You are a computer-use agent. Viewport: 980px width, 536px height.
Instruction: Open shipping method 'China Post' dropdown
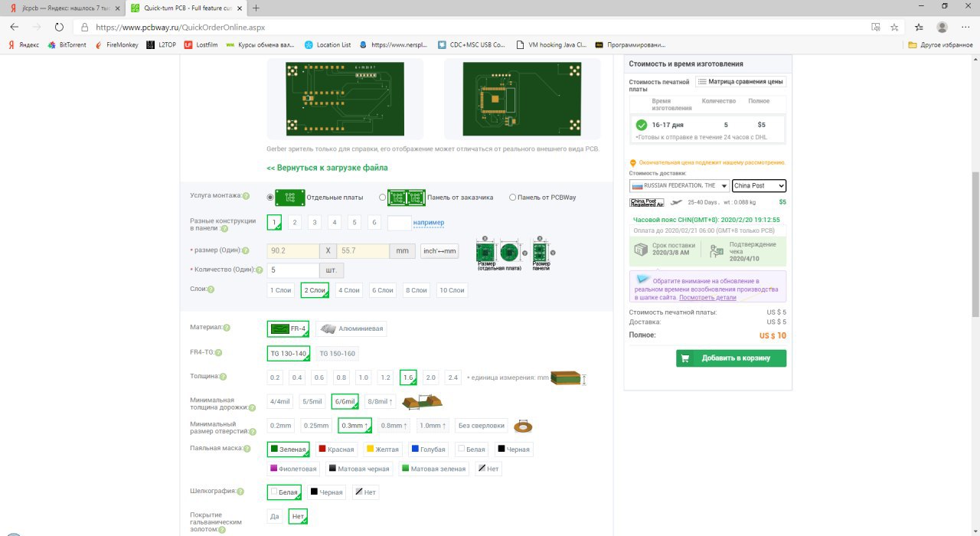click(x=759, y=185)
